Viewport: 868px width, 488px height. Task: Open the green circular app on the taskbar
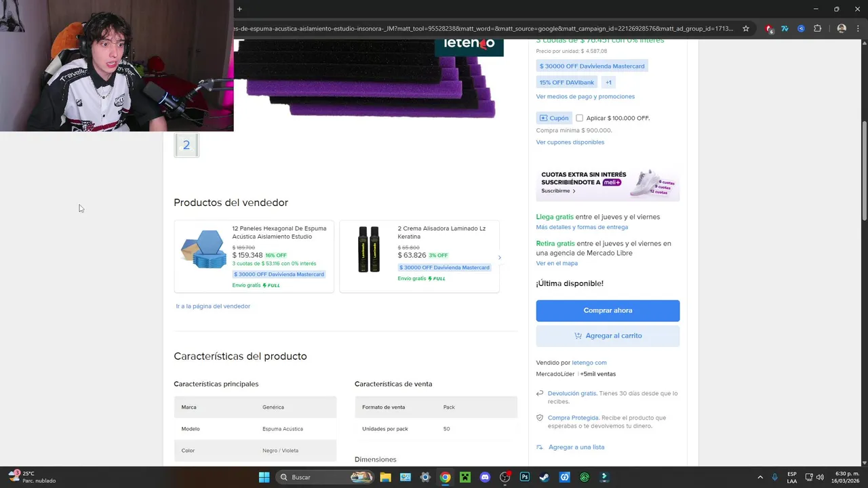[585, 477]
